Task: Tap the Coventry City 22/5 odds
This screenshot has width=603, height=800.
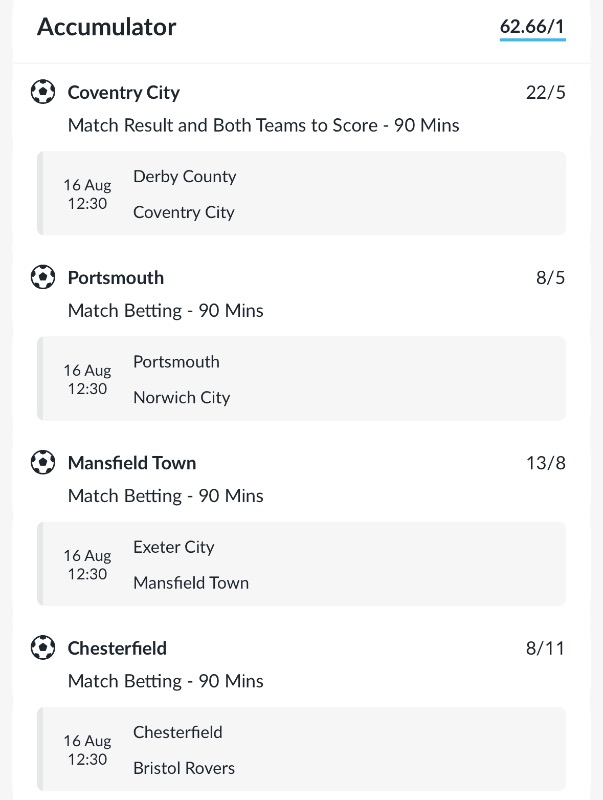Action: pos(545,93)
